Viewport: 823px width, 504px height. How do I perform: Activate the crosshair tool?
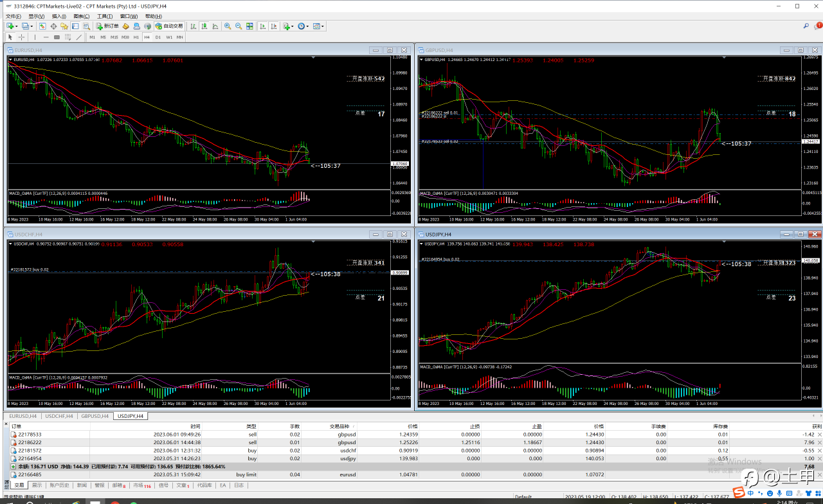click(21, 37)
